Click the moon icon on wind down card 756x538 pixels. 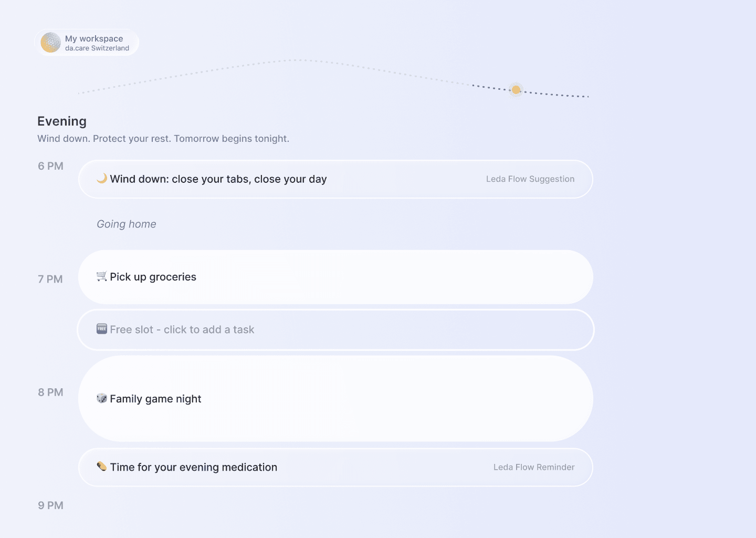(102, 179)
